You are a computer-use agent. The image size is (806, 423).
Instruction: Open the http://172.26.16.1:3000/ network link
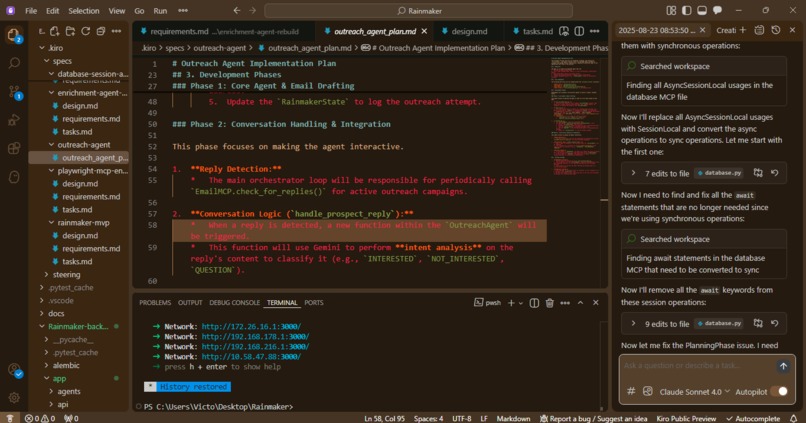pos(251,326)
